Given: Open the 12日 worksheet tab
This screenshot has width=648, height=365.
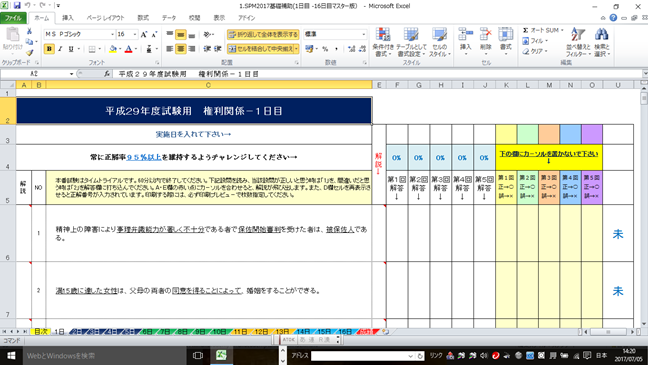Looking at the screenshot, I should tap(261, 332).
